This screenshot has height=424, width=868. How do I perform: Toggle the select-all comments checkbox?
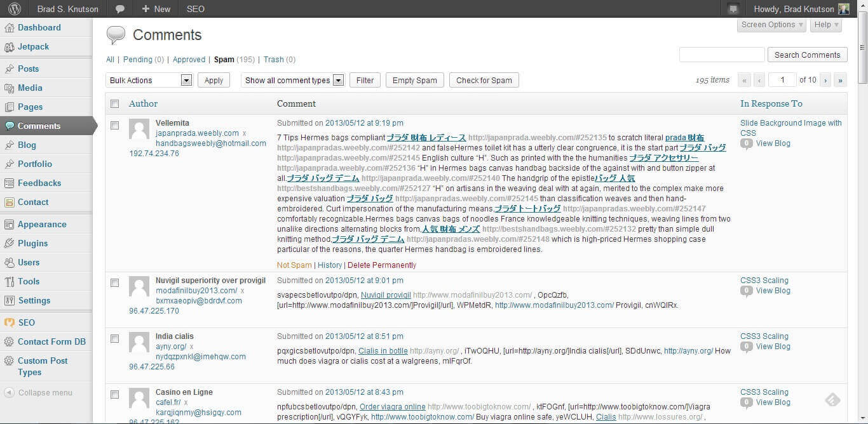click(x=114, y=103)
